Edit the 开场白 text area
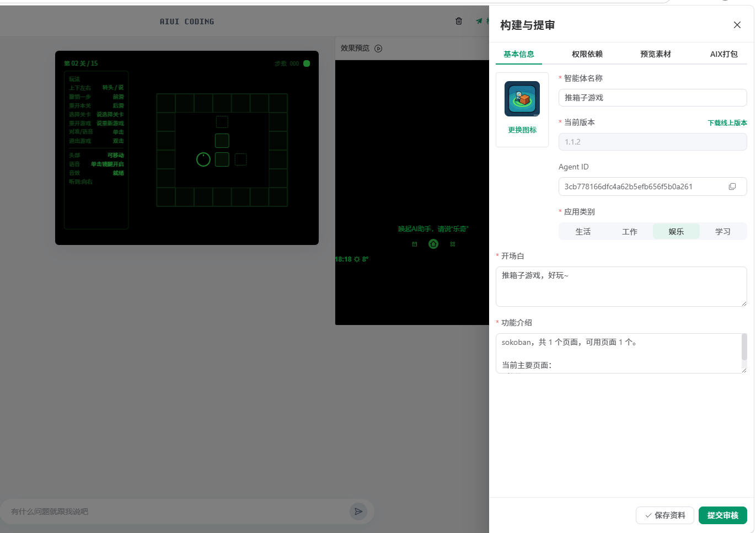Image resolution: width=756 pixels, height=533 pixels. click(621, 286)
